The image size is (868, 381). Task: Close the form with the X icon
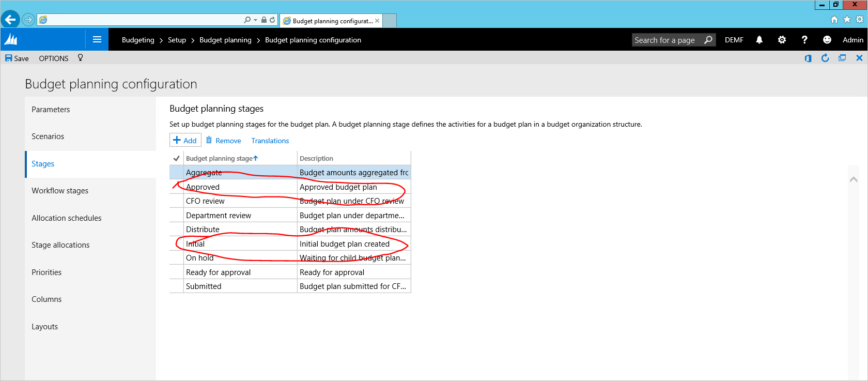(x=859, y=58)
